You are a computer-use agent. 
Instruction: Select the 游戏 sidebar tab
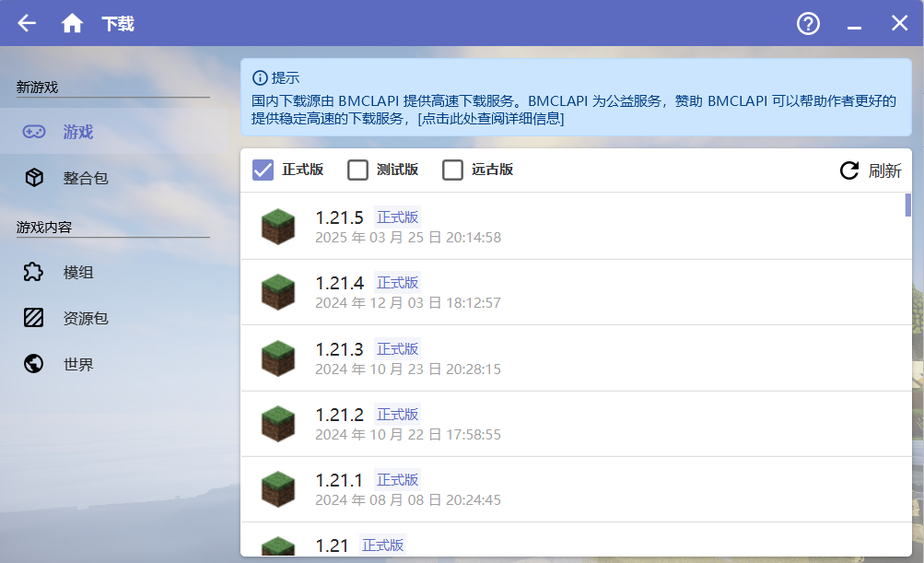pos(114,132)
